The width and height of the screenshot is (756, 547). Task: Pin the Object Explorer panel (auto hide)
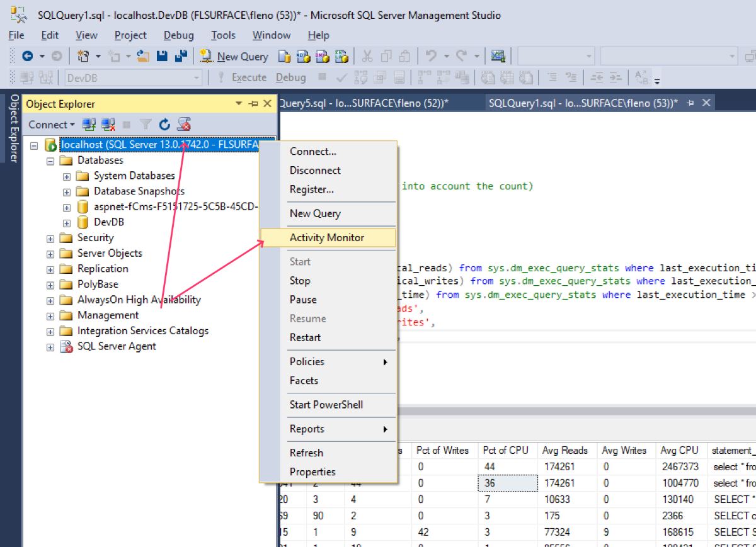253,104
